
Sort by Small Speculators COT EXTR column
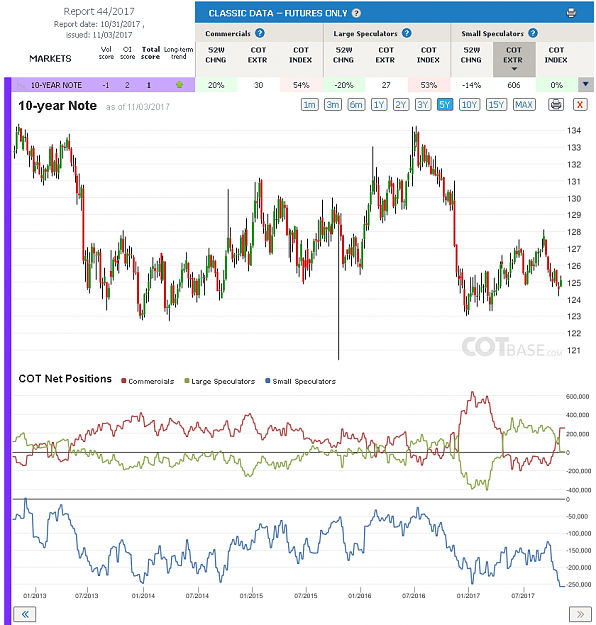[514, 59]
